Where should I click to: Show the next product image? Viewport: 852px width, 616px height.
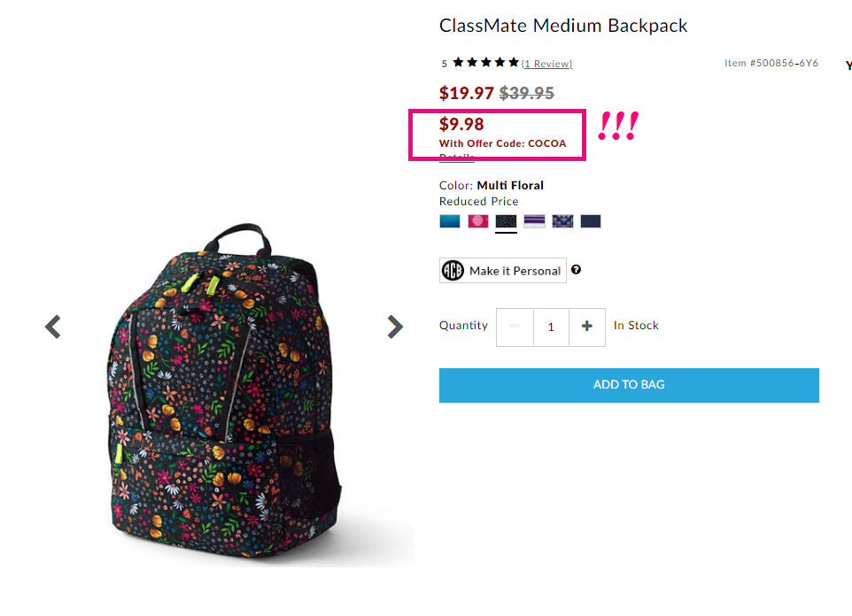(395, 327)
